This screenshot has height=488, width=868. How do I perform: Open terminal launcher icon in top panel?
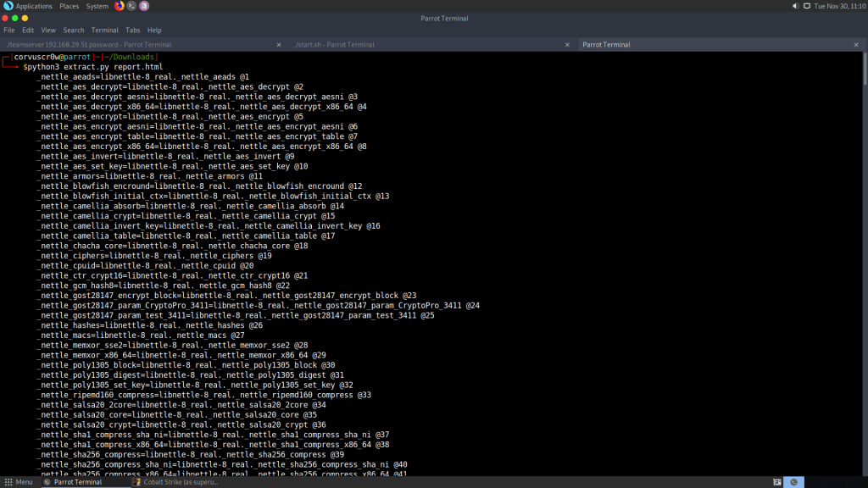(x=131, y=6)
